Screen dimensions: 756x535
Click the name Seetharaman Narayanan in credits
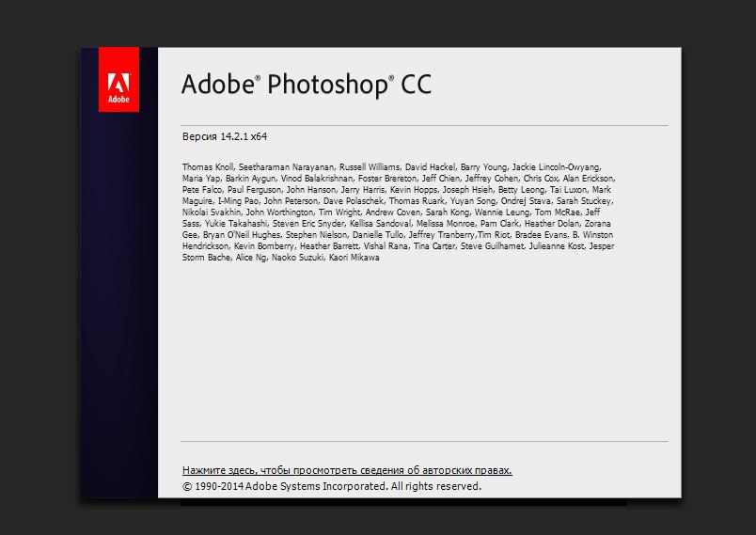tap(286, 167)
